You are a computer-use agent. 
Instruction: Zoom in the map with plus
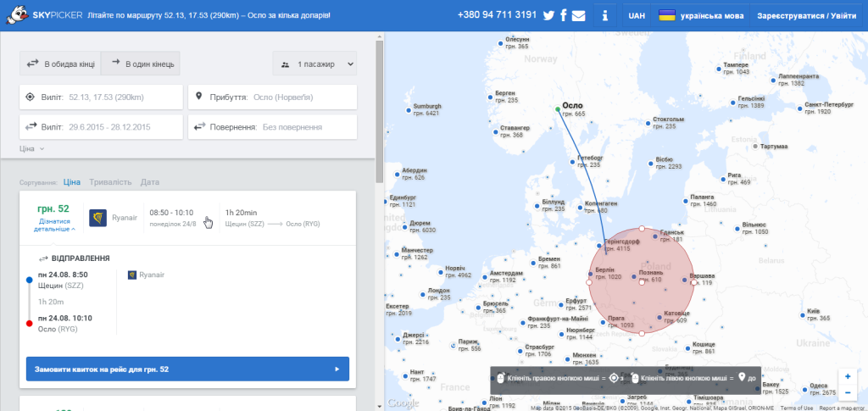click(x=848, y=377)
